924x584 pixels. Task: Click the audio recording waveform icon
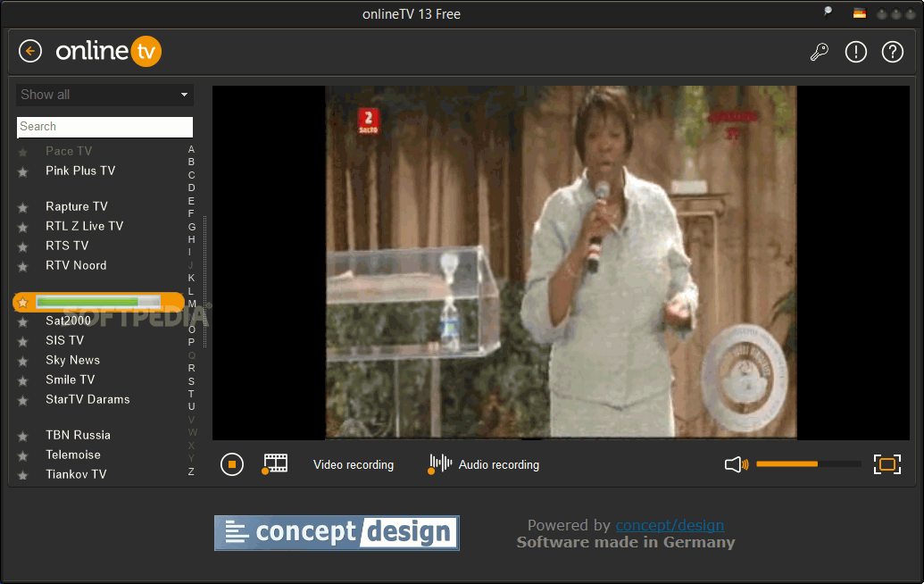coord(439,464)
